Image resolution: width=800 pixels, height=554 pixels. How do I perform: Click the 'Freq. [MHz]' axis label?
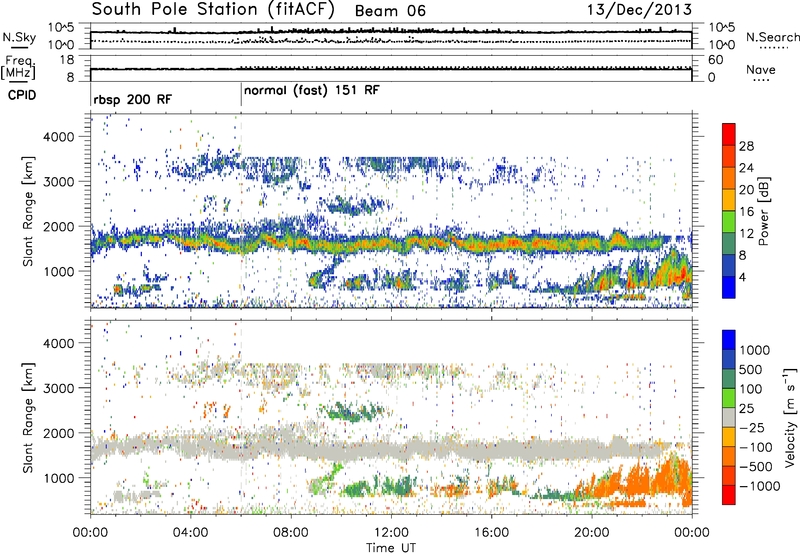tap(18, 67)
